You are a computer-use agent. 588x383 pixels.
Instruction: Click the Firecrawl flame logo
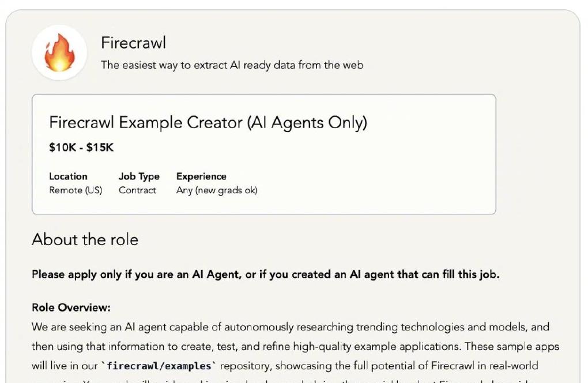click(59, 52)
